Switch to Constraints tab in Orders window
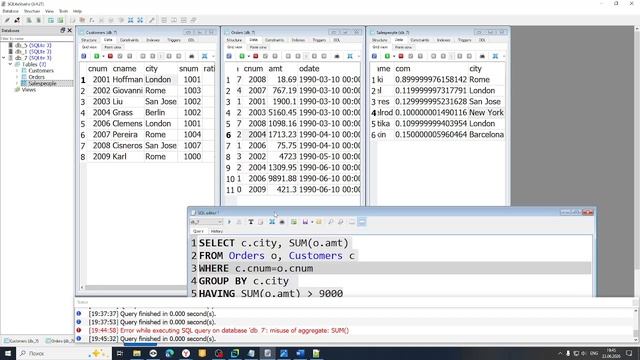The height and width of the screenshot is (360, 640). 274,40
